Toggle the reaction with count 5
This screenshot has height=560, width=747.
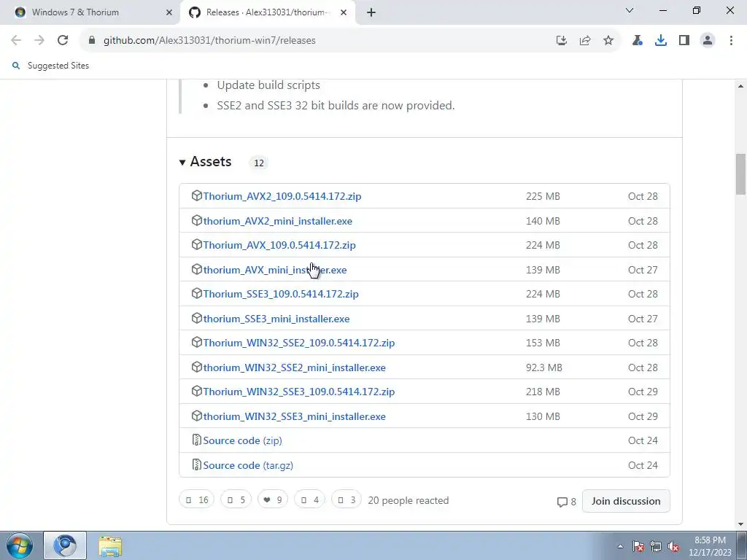click(x=236, y=499)
